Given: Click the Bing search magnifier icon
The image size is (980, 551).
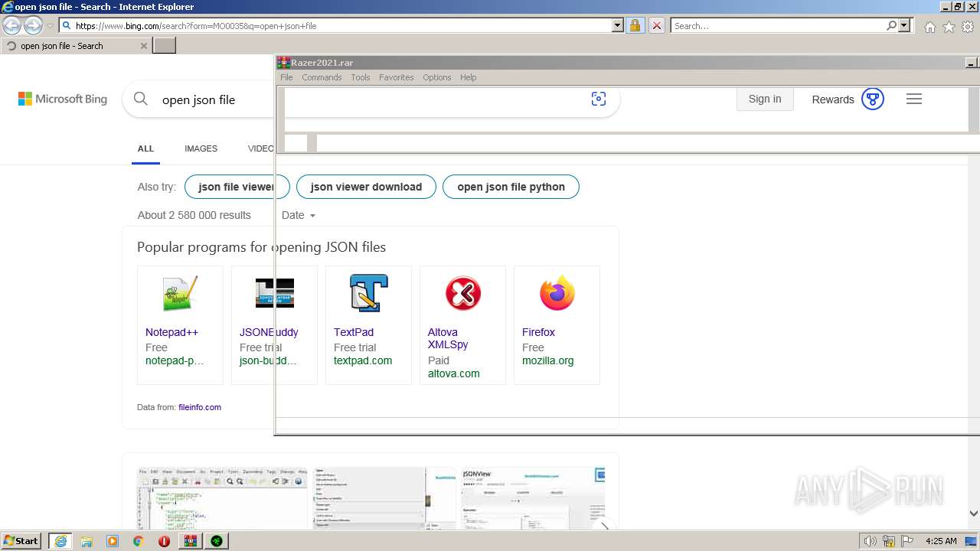Looking at the screenshot, I should click(x=140, y=99).
